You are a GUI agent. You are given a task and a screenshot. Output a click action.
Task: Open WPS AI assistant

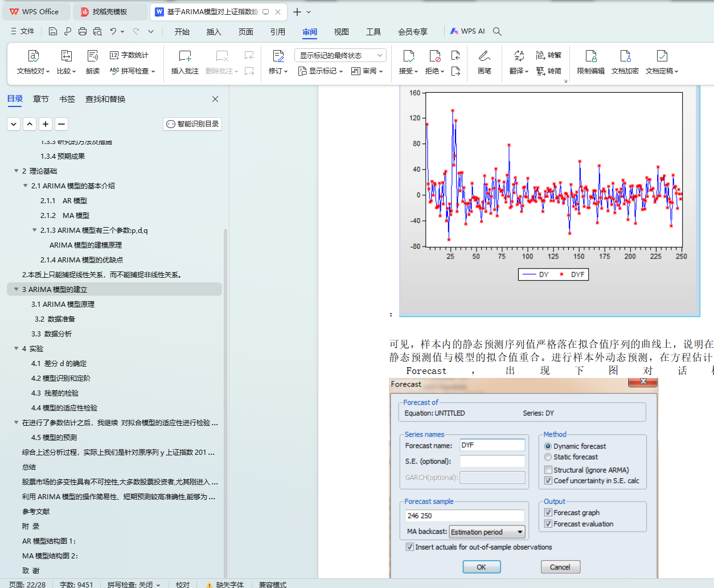(467, 31)
